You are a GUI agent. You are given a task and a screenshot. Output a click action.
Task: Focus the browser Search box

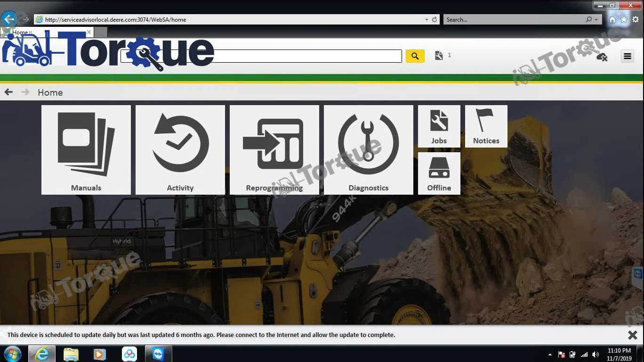(513, 20)
